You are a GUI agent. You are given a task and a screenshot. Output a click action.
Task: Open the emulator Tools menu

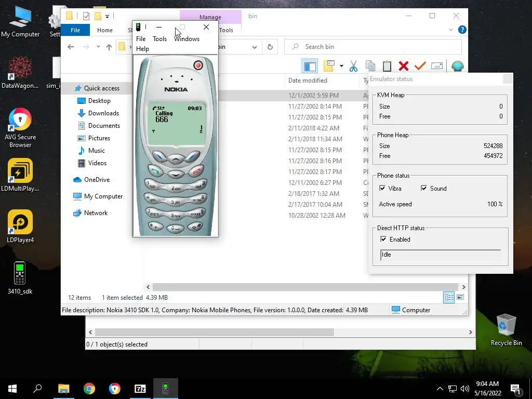pos(159,38)
